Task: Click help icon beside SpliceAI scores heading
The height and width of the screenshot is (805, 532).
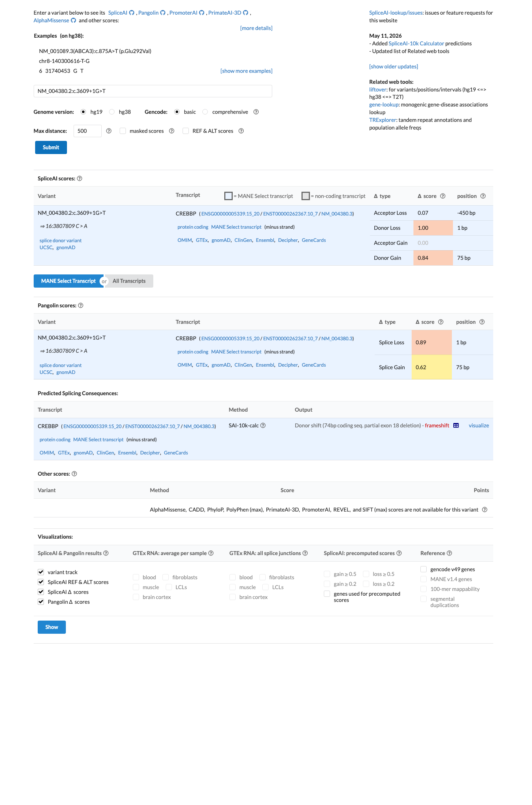Action: coord(80,179)
